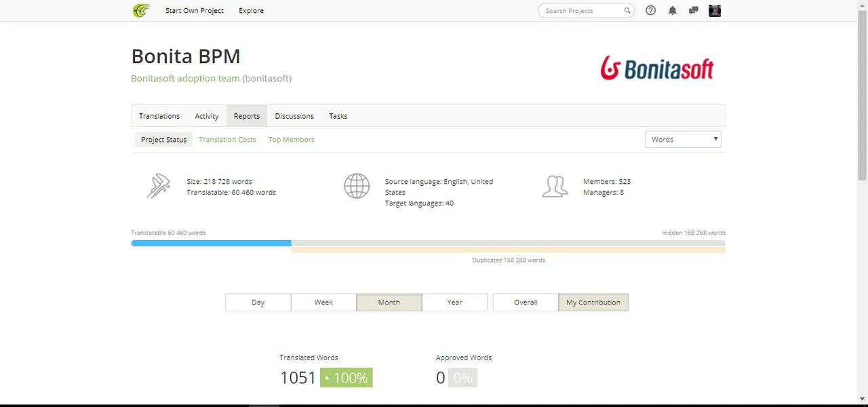868x407 pixels.
Task: Click the blue translatable progress bar
Action: point(211,243)
